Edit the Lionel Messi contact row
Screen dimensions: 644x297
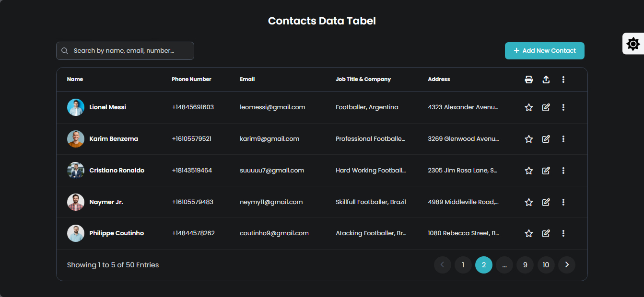point(546,107)
